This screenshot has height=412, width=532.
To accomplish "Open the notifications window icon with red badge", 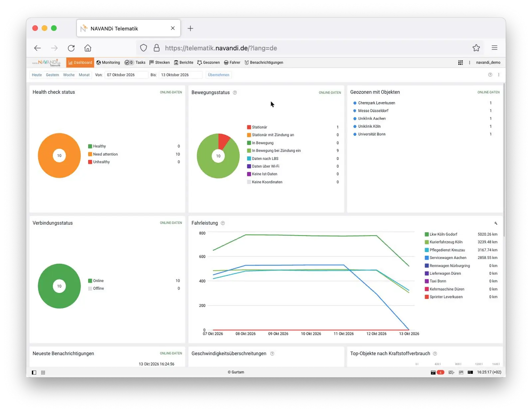I will pyautogui.click(x=437, y=372).
